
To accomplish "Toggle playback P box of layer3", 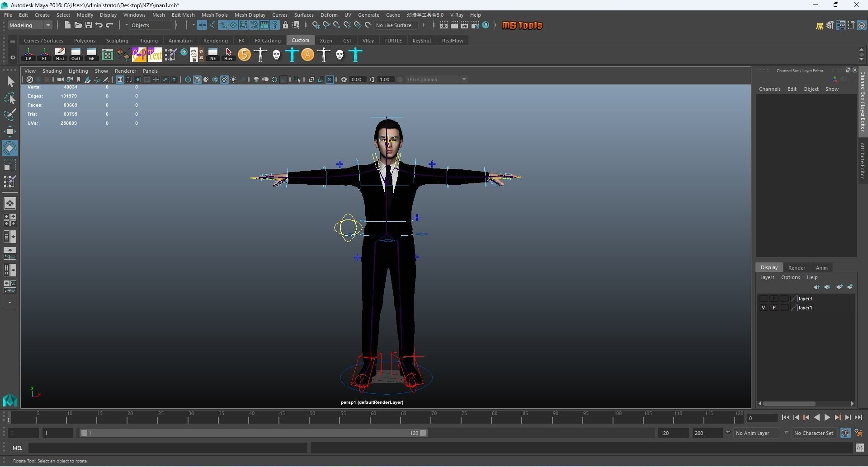I will click(x=774, y=299).
